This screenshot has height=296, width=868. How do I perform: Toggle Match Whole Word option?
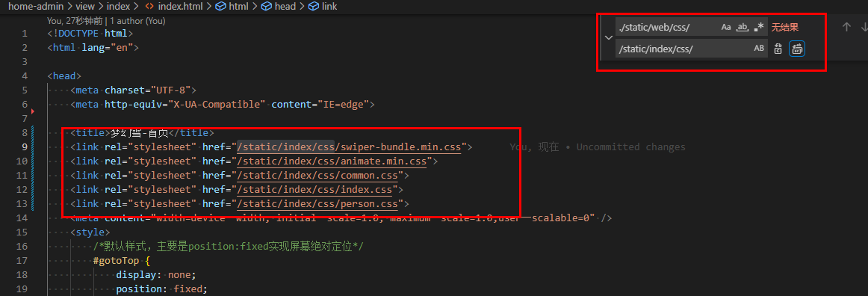pos(743,27)
